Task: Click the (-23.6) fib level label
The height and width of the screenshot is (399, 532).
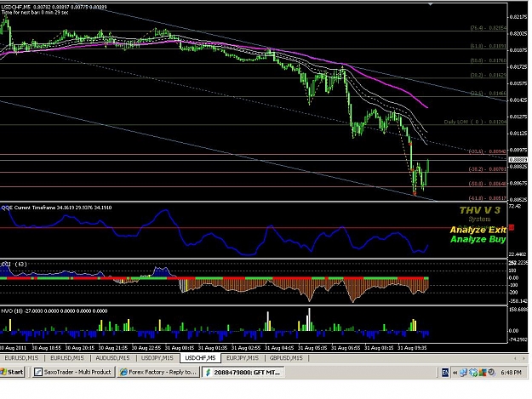Action: click(488, 151)
